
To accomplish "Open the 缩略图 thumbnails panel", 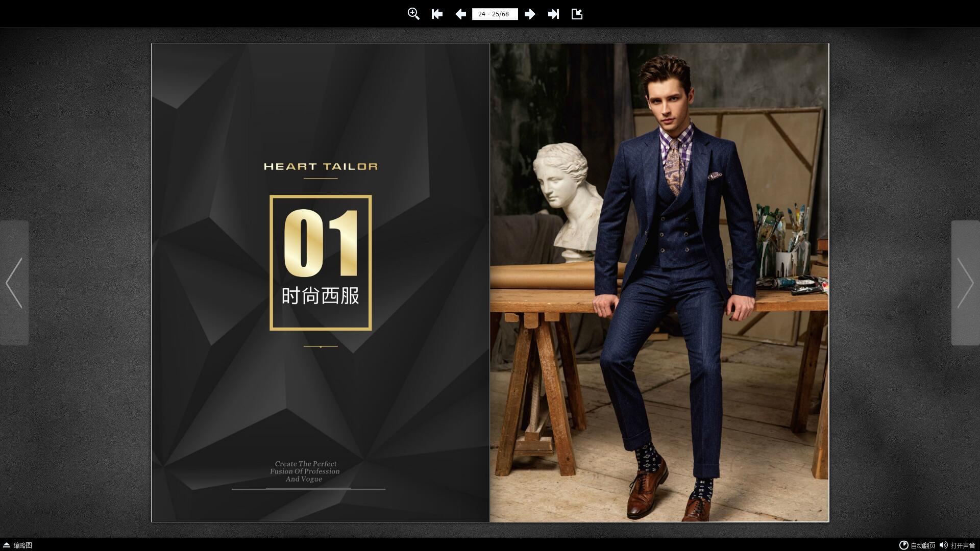I will pyautogui.click(x=18, y=545).
